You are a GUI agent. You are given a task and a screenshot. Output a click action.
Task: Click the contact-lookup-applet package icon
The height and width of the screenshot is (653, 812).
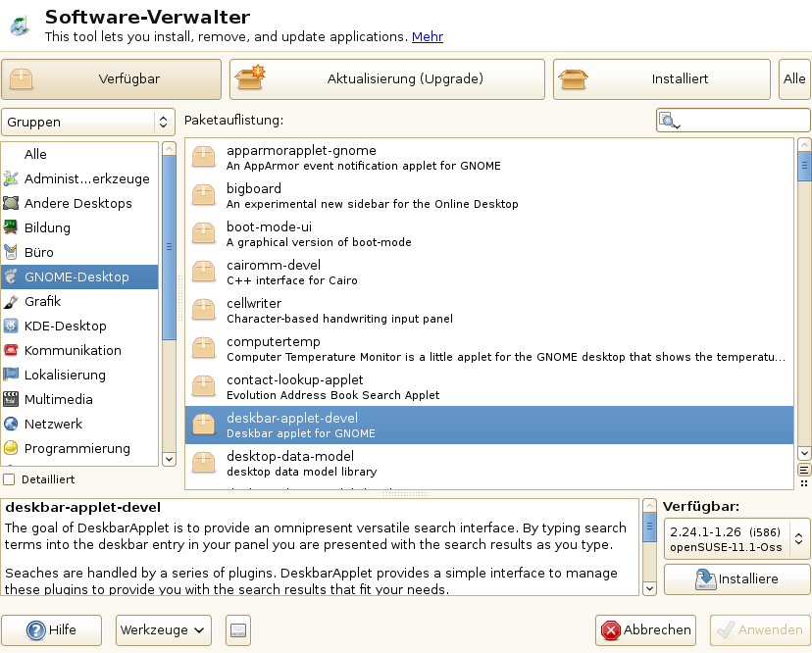point(204,387)
